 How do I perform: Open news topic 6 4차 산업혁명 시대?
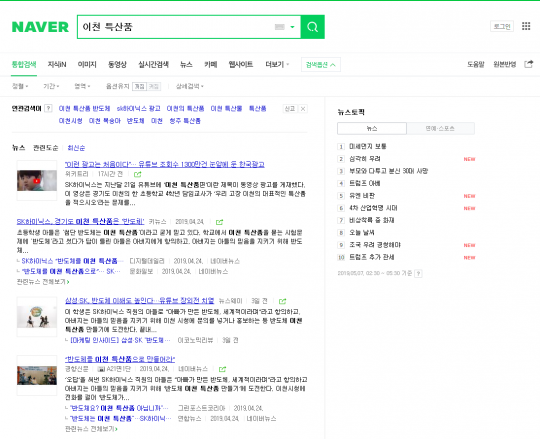(373, 208)
